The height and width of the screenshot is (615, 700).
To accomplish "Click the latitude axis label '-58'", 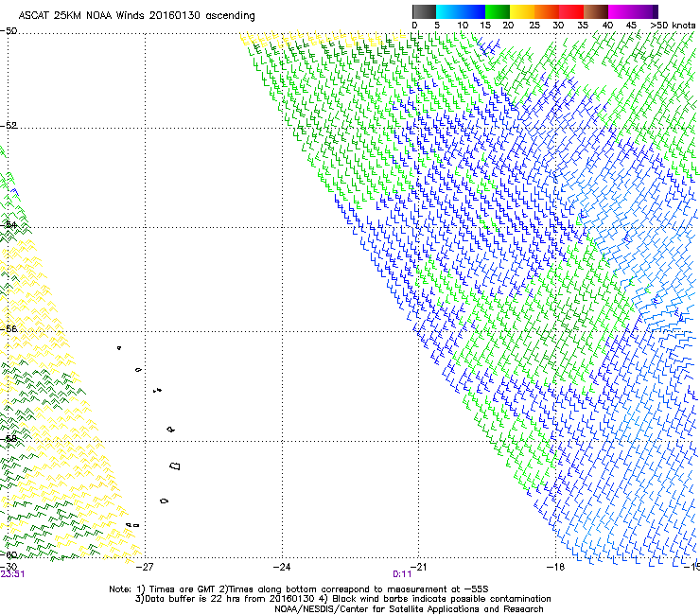I will pos(9,439).
